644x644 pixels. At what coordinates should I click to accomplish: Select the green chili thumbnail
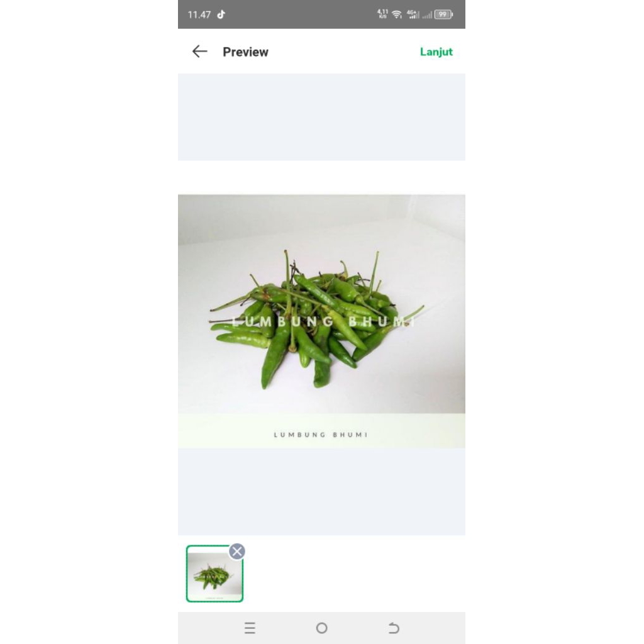coord(214,574)
